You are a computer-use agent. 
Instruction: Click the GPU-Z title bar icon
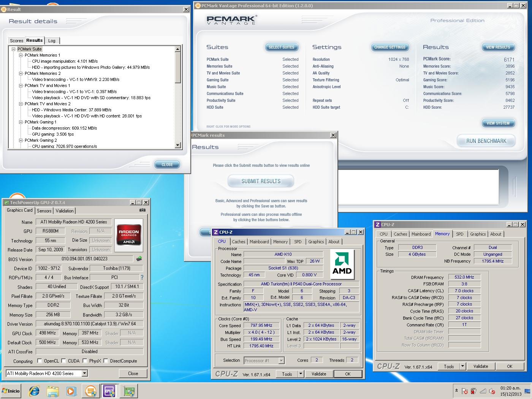click(x=6, y=203)
